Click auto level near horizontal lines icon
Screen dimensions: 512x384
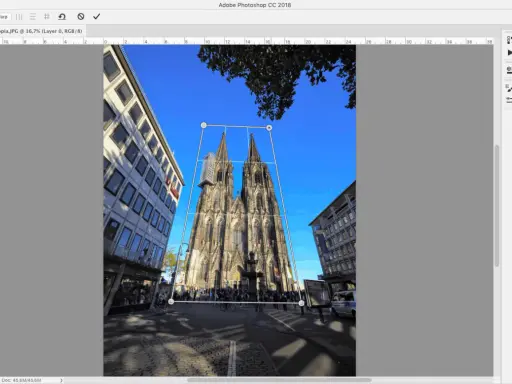33,17
